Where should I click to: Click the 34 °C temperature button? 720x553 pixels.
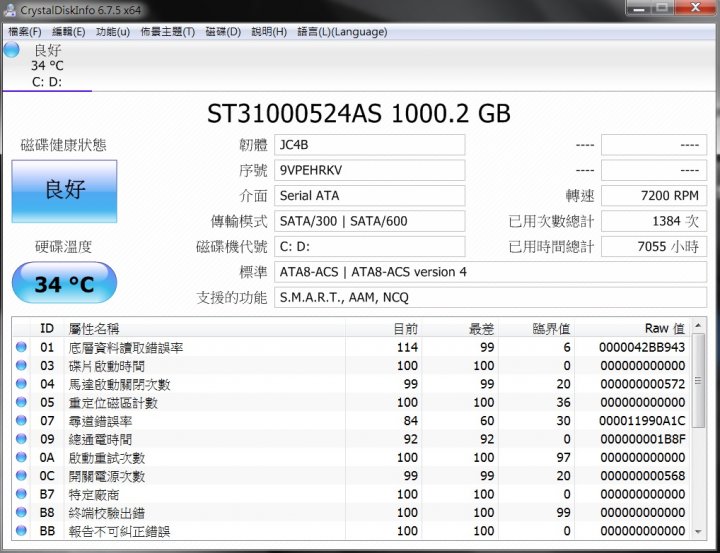64,282
